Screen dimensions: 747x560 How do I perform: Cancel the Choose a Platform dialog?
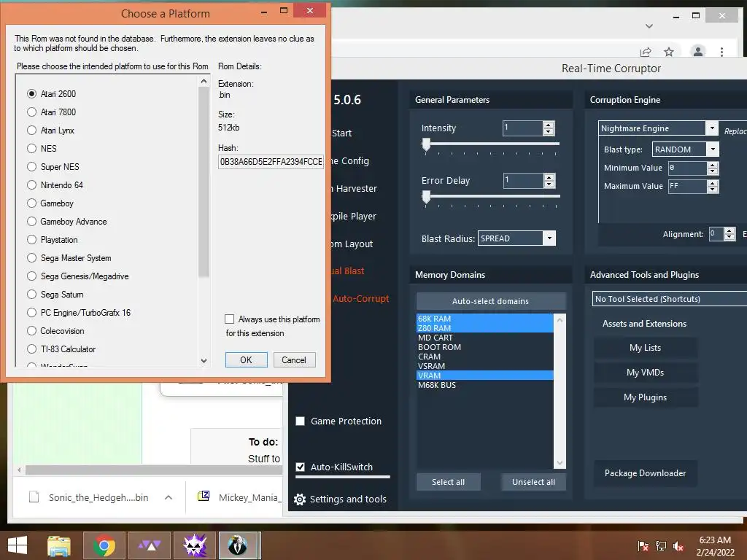tap(294, 360)
